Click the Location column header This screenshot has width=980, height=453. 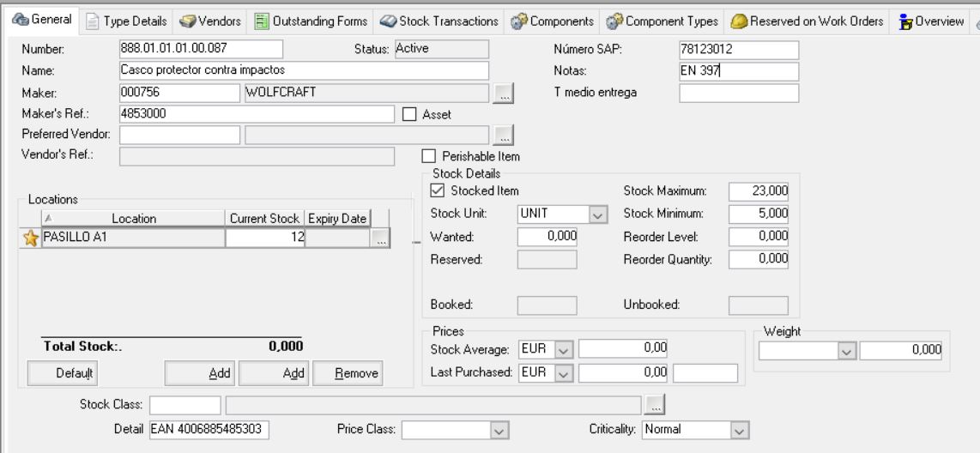click(x=133, y=219)
